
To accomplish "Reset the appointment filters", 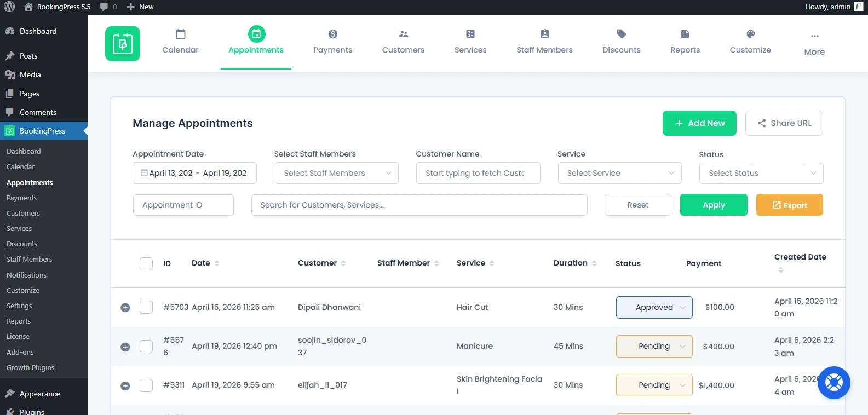I will (x=638, y=205).
